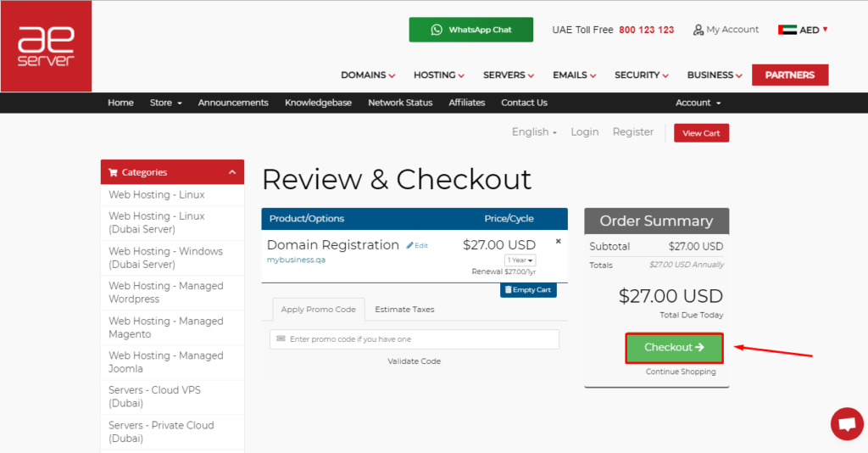The width and height of the screenshot is (868, 453).
Task: Open the AED currency dropdown arrow
Action: point(825,30)
